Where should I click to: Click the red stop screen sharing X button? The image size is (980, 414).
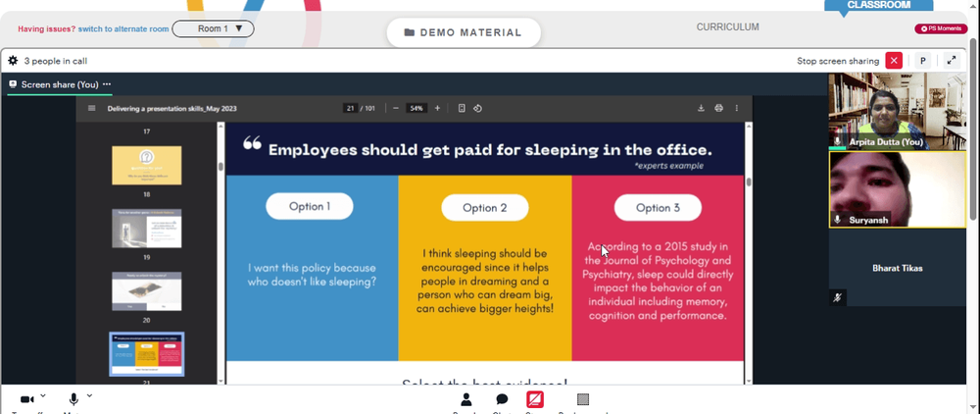tap(895, 61)
